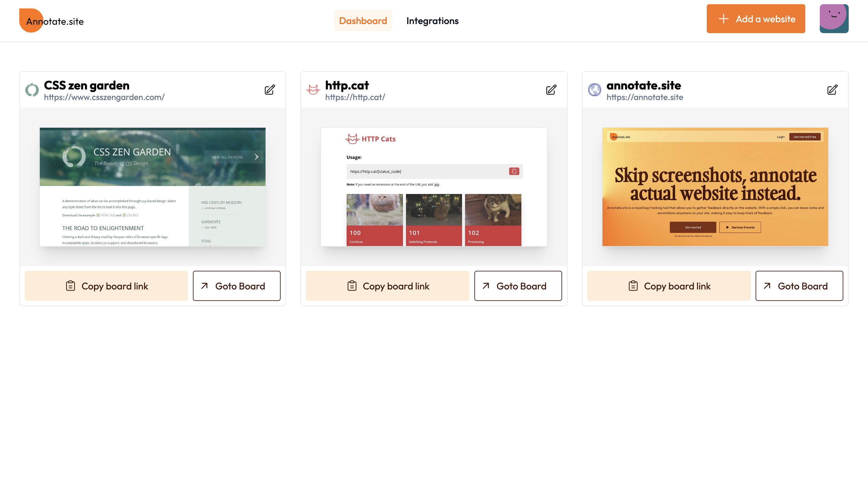The width and height of the screenshot is (868, 494).
Task: Click the Add a website button
Action: point(756,19)
